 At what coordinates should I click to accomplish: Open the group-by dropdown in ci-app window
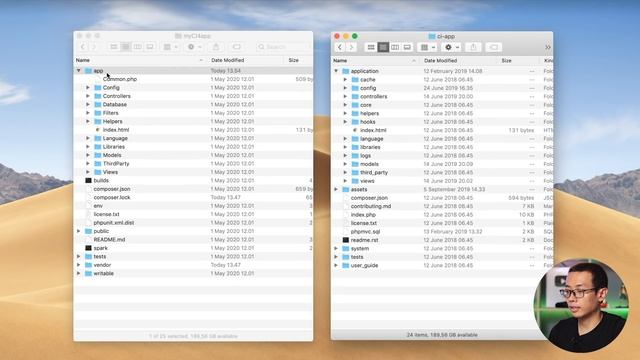coord(427,47)
